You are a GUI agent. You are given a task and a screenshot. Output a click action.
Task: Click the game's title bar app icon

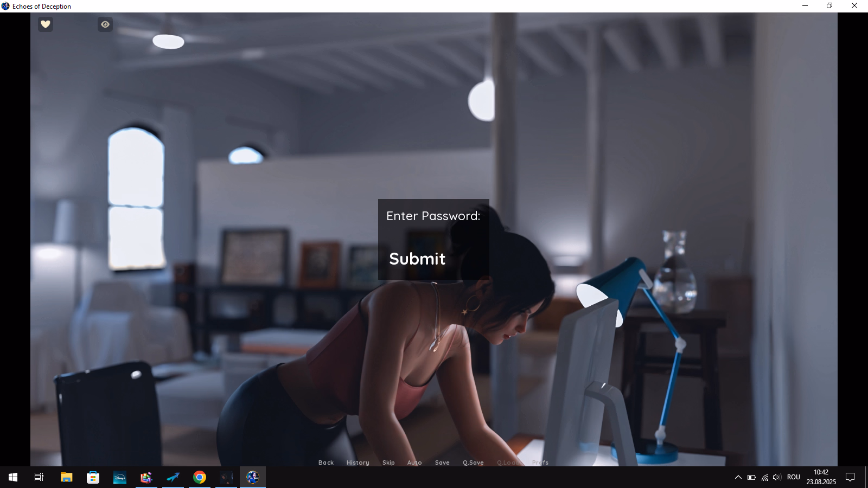click(5, 6)
